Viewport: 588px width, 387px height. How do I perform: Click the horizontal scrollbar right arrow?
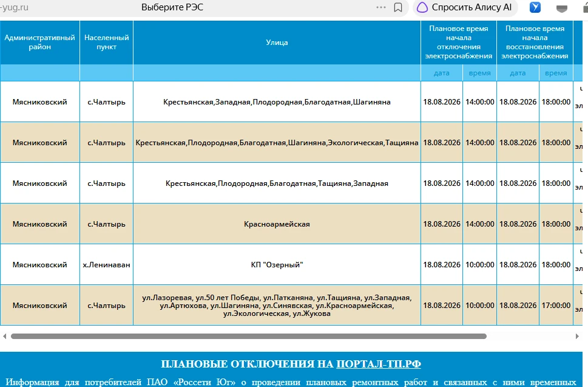tap(577, 337)
